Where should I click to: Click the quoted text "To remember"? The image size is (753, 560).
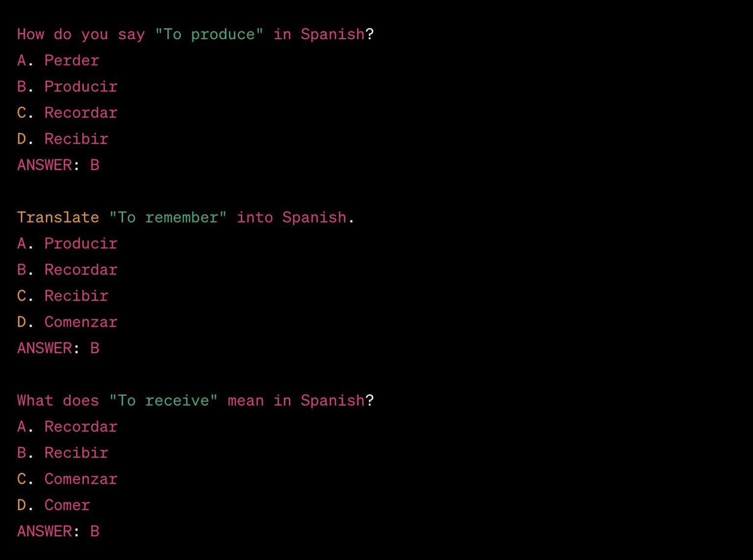pos(168,218)
